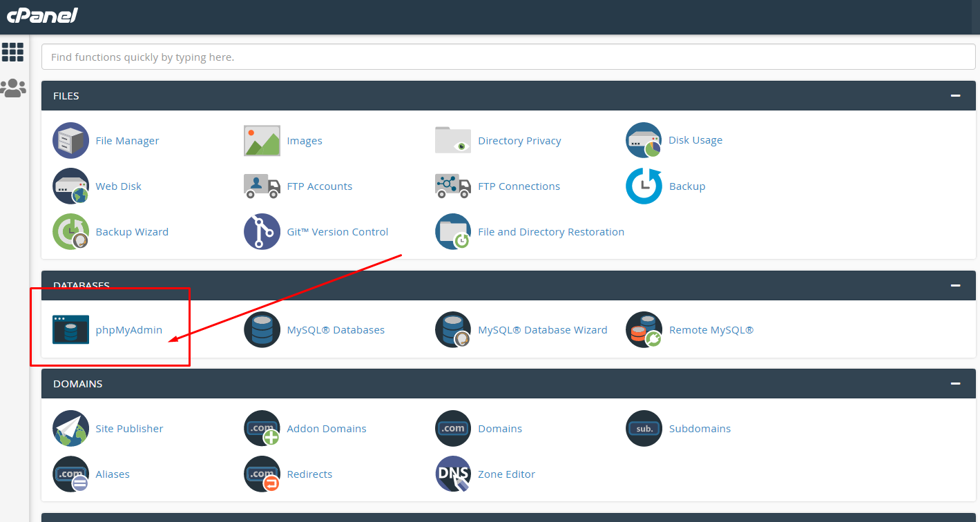The width and height of the screenshot is (980, 522).
Task: Click the DOMAINS section header text
Action: point(78,383)
